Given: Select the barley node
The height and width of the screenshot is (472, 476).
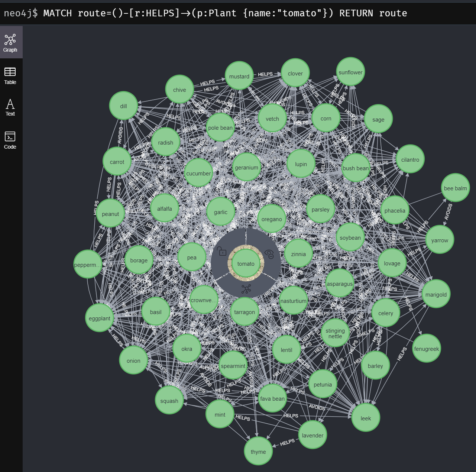Looking at the screenshot, I should point(375,366).
